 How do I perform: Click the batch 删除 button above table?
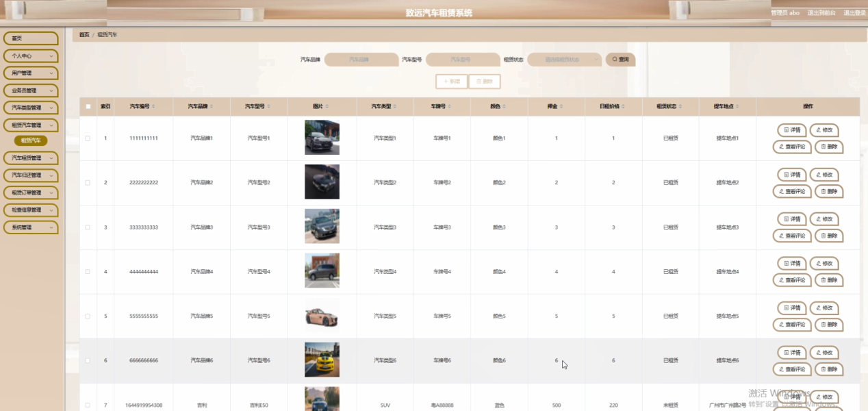coord(485,82)
